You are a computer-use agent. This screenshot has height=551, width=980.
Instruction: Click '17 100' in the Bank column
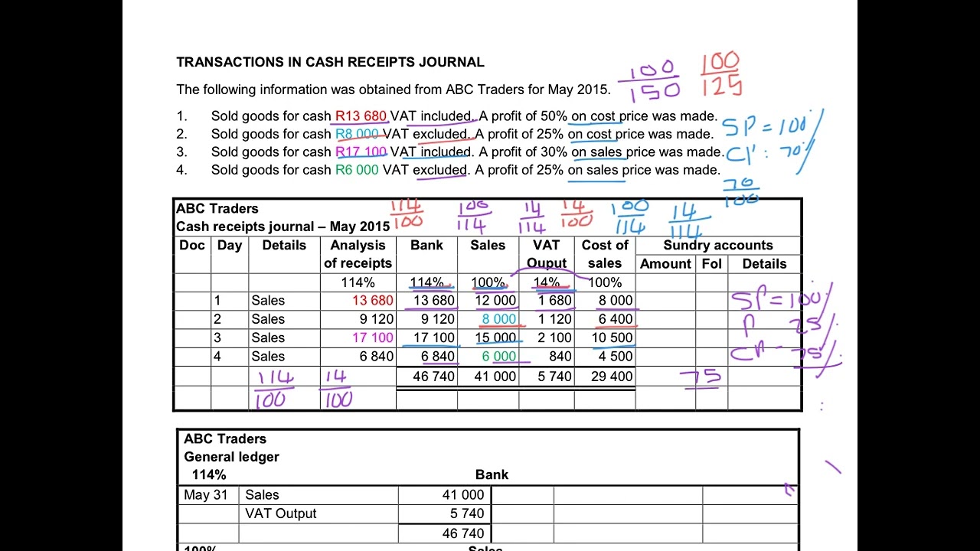[x=434, y=337]
